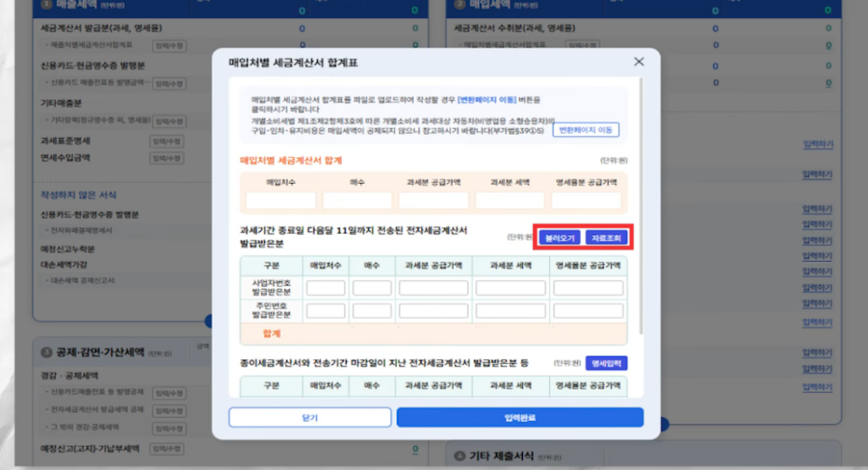This screenshot has width=868, height=470.
Task: Click the 매수 field in the summary row
Action: pos(357,200)
